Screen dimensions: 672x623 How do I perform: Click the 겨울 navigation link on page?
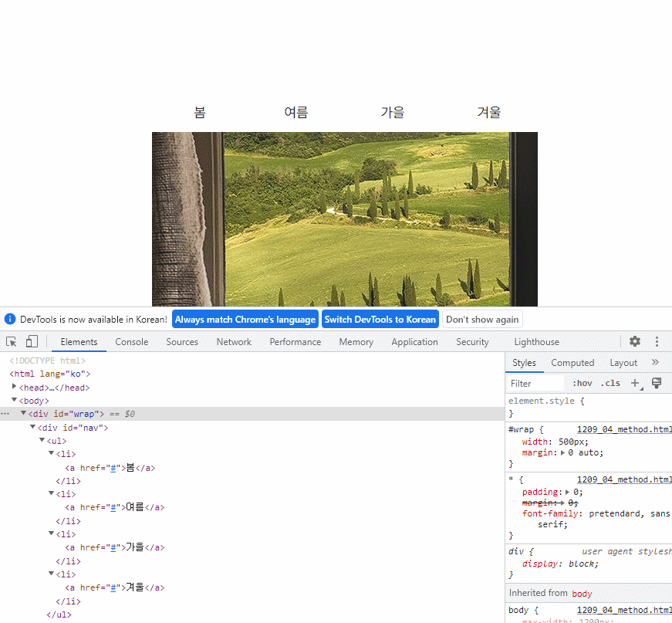pyautogui.click(x=489, y=113)
